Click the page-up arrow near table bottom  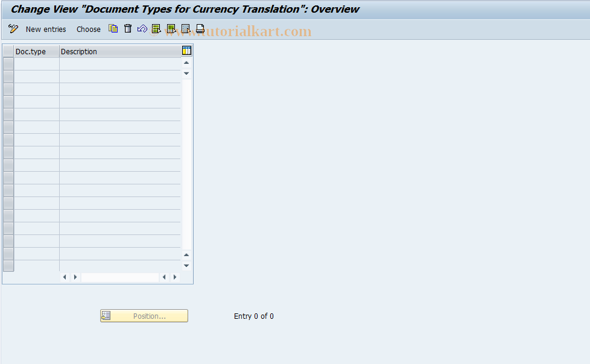tap(186, 255)
